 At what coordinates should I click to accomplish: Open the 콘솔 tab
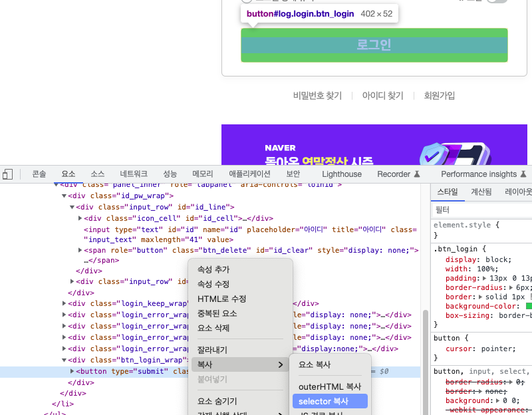point(39,174)
